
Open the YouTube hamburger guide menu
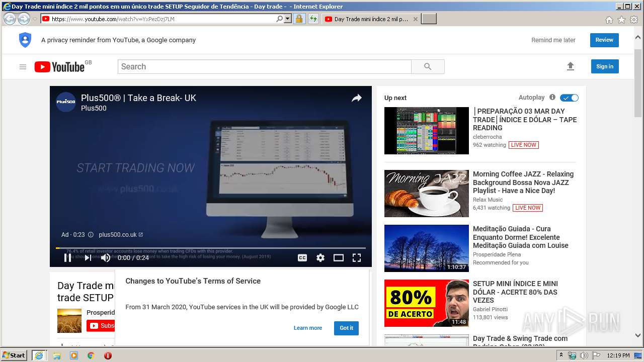point(23,67)
